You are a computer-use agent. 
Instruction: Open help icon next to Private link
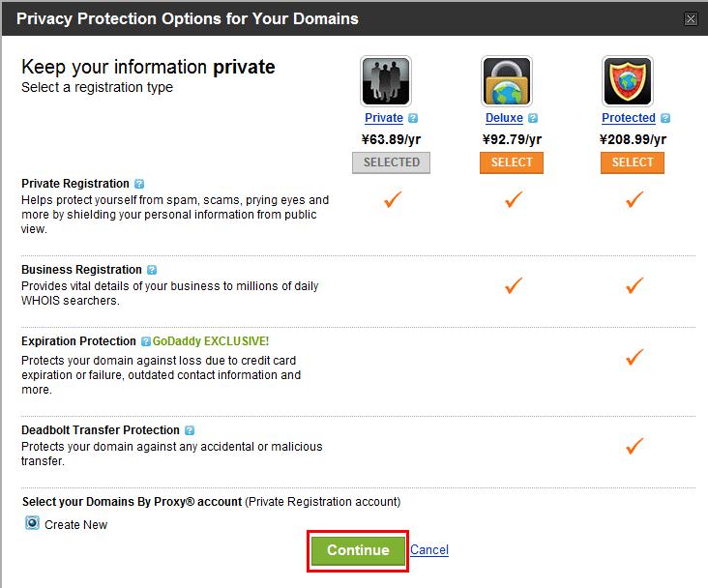413,118
